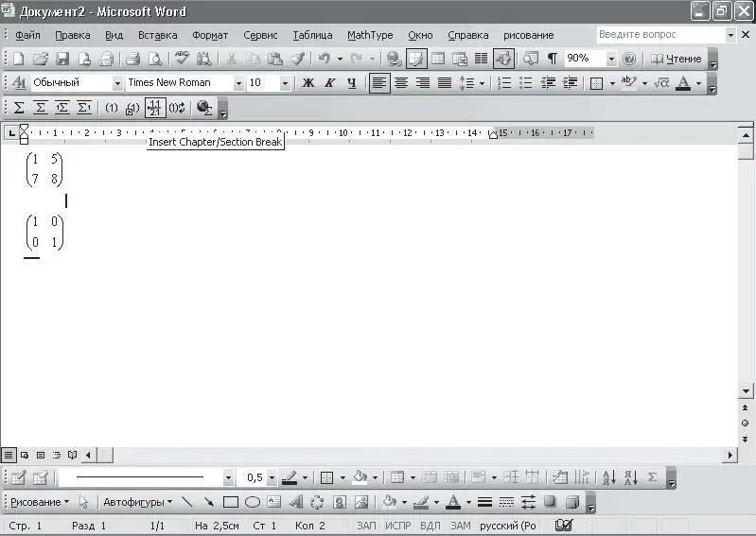Choose the font color (A) in the formatting toolbar
Screen dimensions: 756x536
683,83
